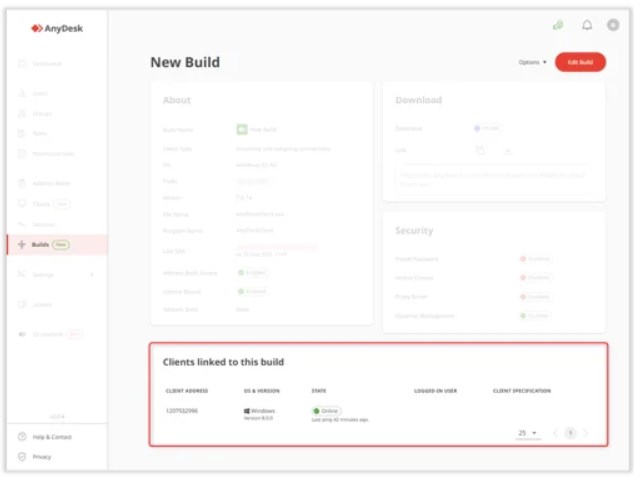Click client address 1207532996
634x477 pixels.
click(x=182, y=411)
